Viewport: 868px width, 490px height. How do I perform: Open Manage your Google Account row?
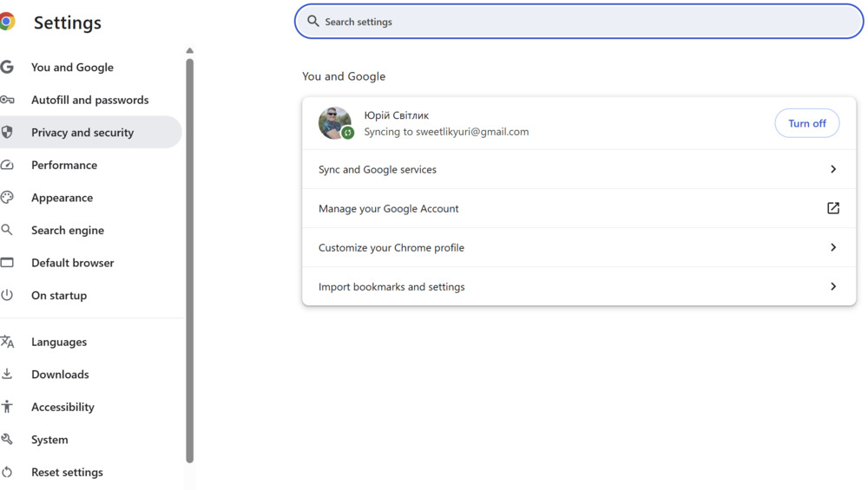tap(579, 208)
